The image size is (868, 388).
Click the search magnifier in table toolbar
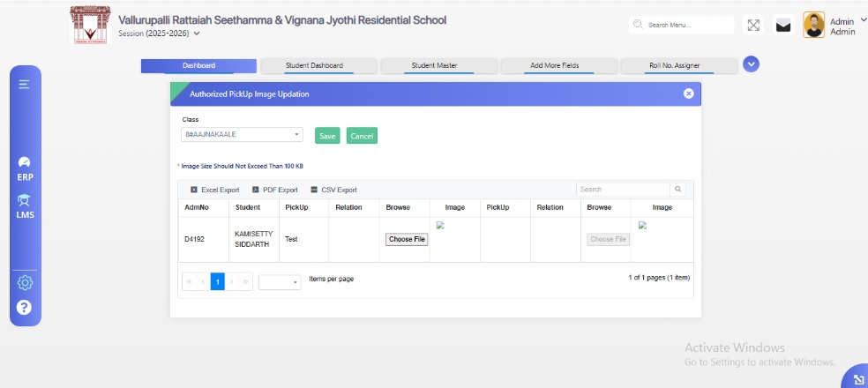pyautogui.click(x=677, y=190)
